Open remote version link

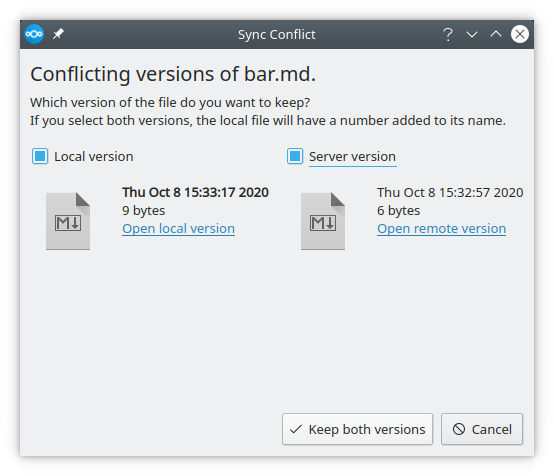[441, 229]
